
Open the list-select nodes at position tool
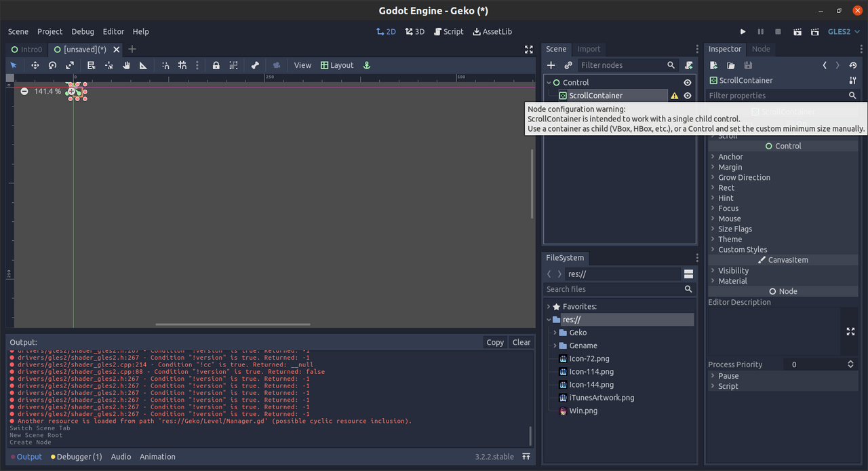tap(92, 65)
